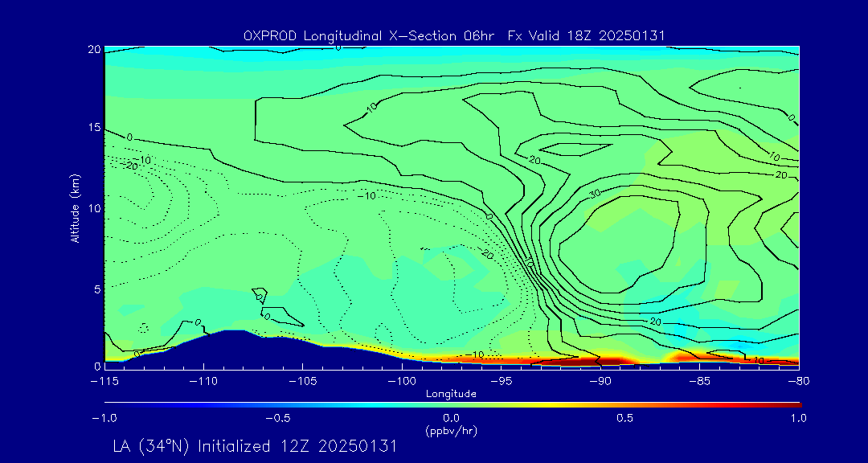Click the 0.5 colorbar value label
This screenshot has height=463, width=868.
(625, 418)
